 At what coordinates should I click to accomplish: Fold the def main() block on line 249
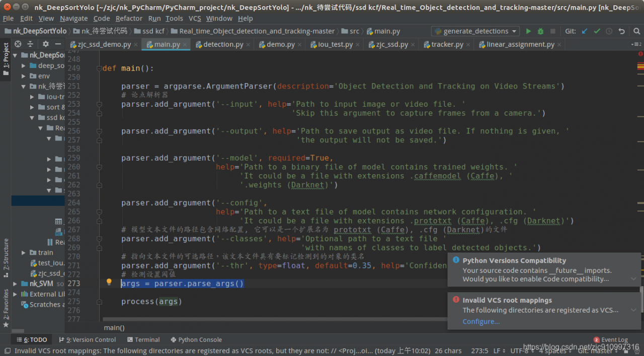[99, 68]
